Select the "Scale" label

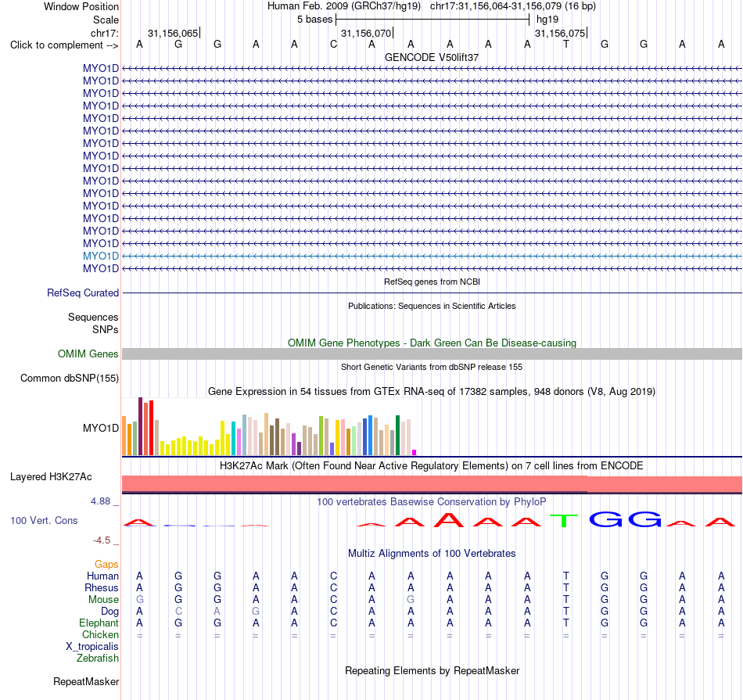click(x=106, y=20)
